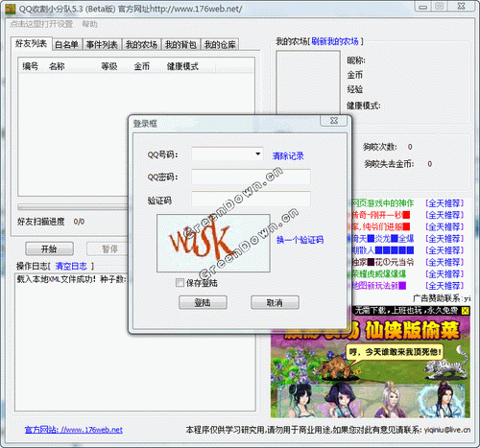The height and width of the screenshot is (448, 480).
Task: Close the yellow ad banner X icon
Action: click(x=466, y=311)
